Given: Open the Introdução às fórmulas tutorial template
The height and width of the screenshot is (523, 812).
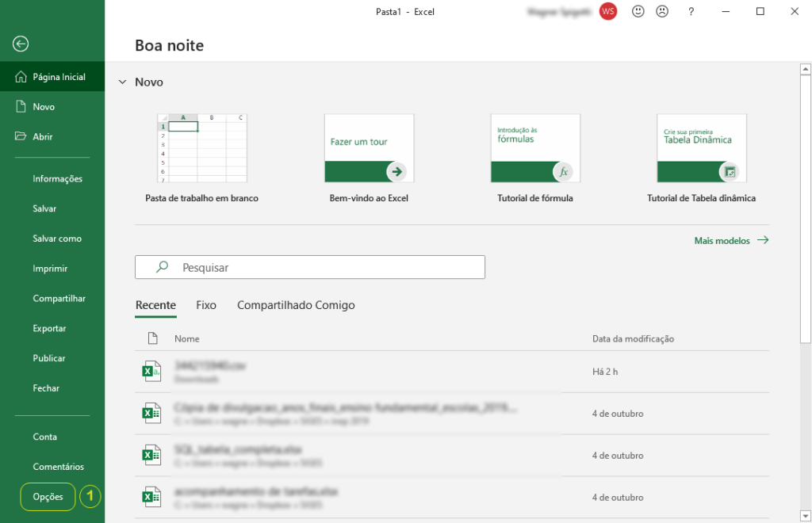Looking at the screenshot, I should (535, 158).
